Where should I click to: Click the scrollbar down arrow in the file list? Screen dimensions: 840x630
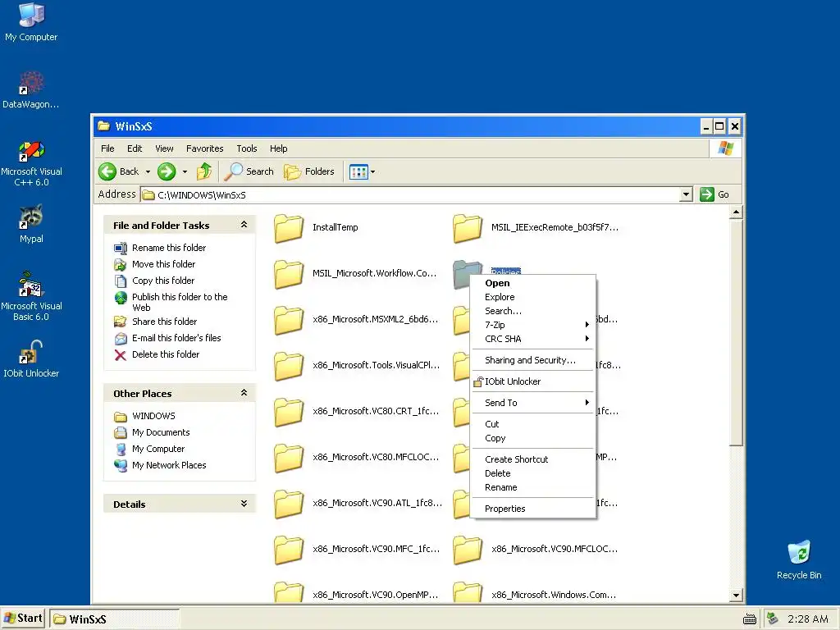736,596
